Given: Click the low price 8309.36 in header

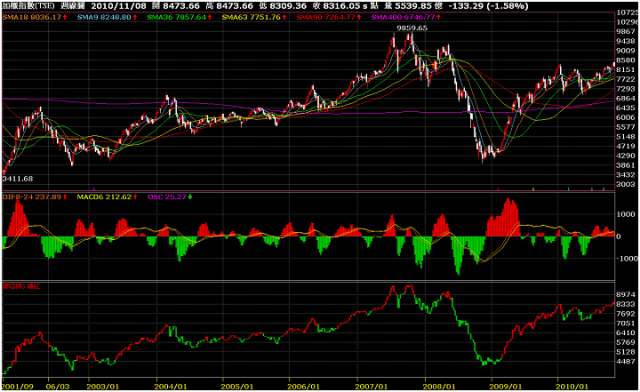Looking at the screenshot, I should [288, 6].
